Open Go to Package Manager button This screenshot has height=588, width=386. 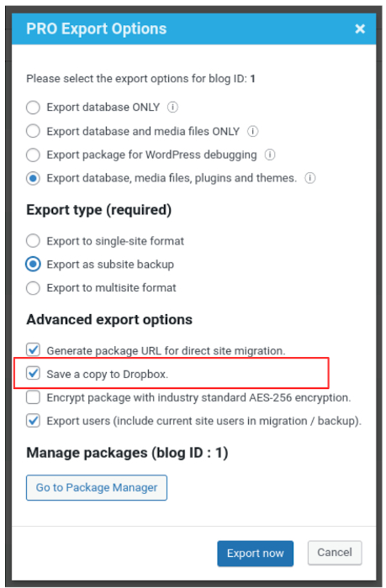click(97, 487)
